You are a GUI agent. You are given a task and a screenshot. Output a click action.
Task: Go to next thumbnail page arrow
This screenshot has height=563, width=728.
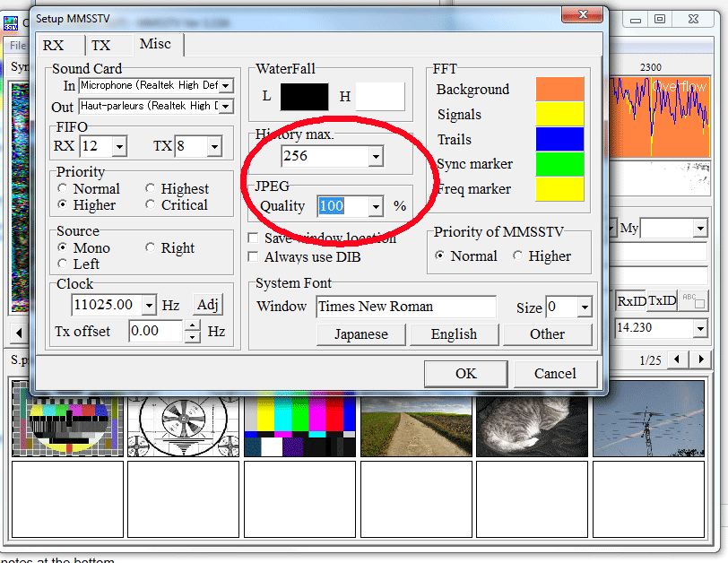tap(701, 359)
